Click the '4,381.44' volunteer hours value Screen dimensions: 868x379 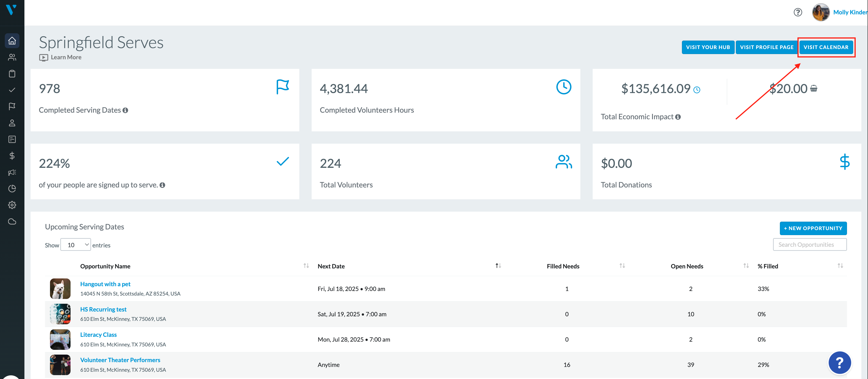click(x=344, y=89)
